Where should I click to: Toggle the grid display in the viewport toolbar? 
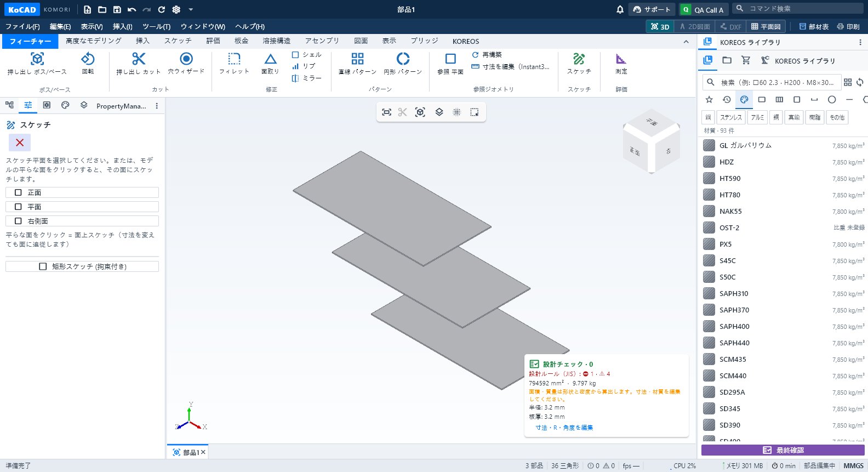pos(456,112)
